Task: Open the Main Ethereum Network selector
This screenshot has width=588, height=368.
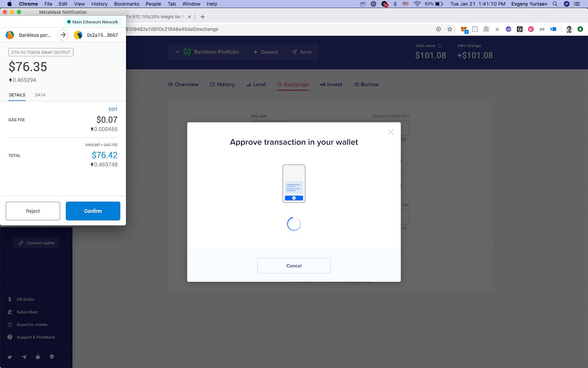Action: pos(93,22)
